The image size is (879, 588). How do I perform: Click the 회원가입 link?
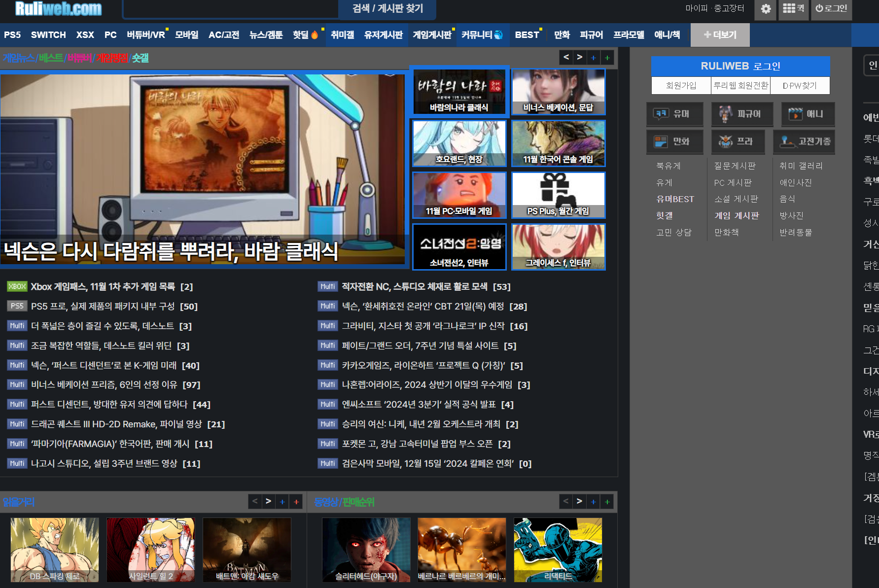[681, 85]
